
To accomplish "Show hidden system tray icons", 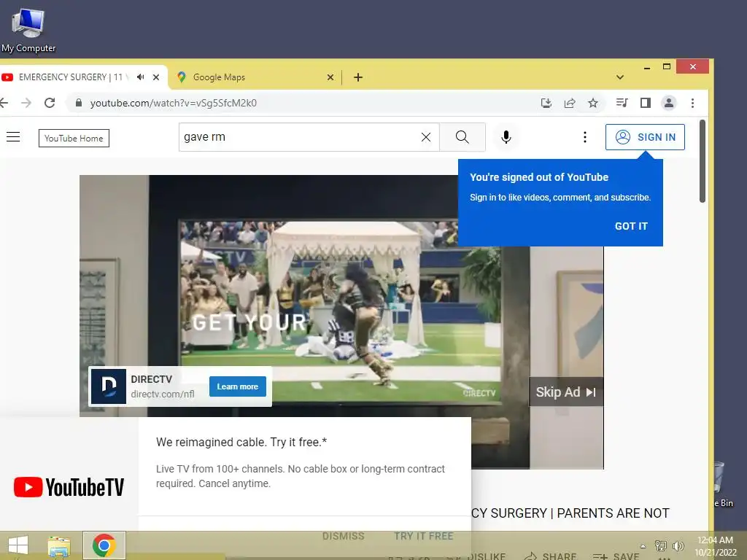I will 643,546.
